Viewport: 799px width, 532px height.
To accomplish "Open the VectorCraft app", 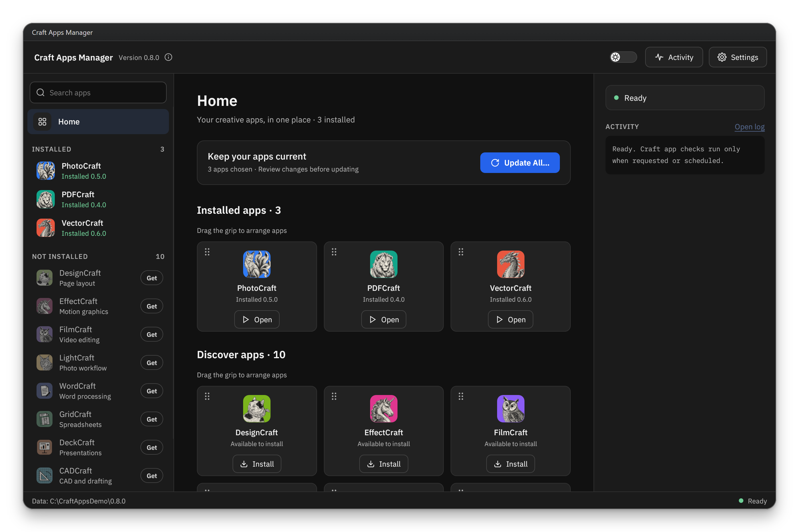I will click(x=511, y=319).
